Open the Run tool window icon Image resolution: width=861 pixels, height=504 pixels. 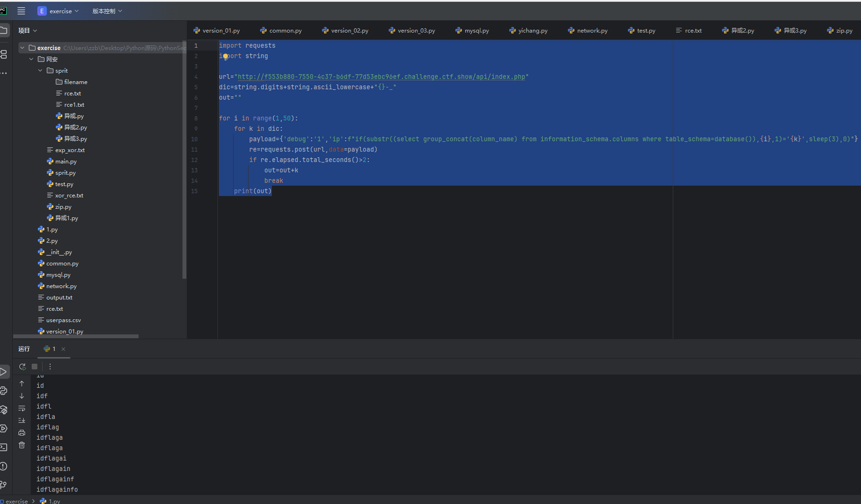[4, 372]
